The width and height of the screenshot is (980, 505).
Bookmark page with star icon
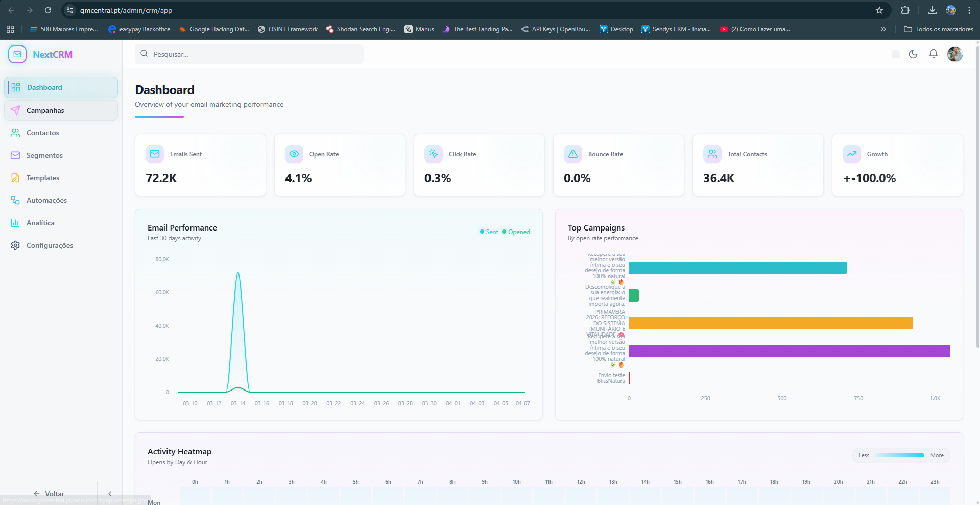tap(879, 10)
